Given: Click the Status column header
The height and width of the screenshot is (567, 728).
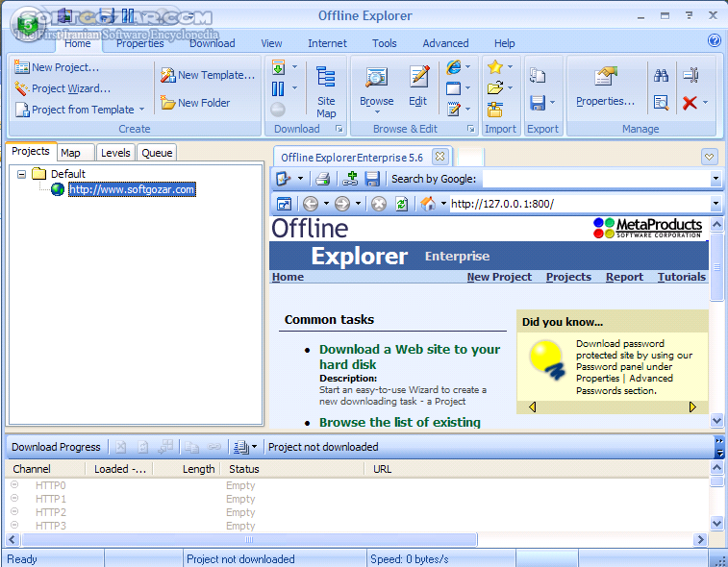Looking at the screenshot, I should tap(293, 469).
